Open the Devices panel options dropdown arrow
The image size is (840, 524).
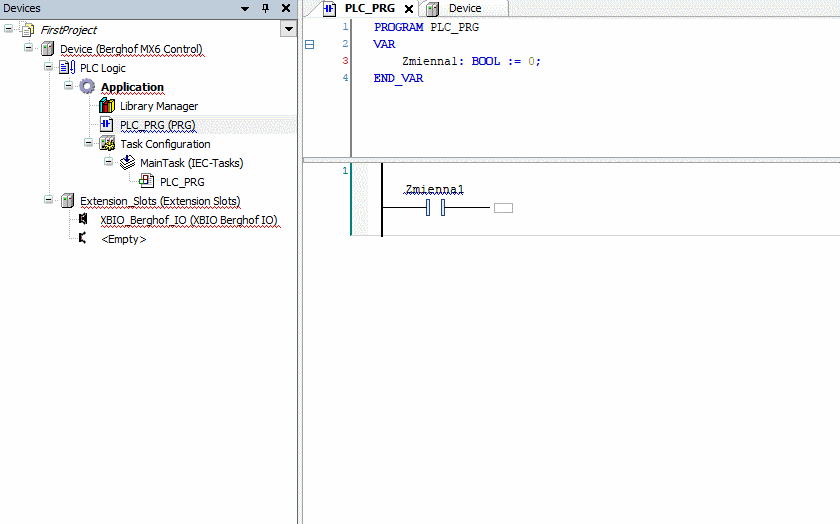(x=245, y=9)
